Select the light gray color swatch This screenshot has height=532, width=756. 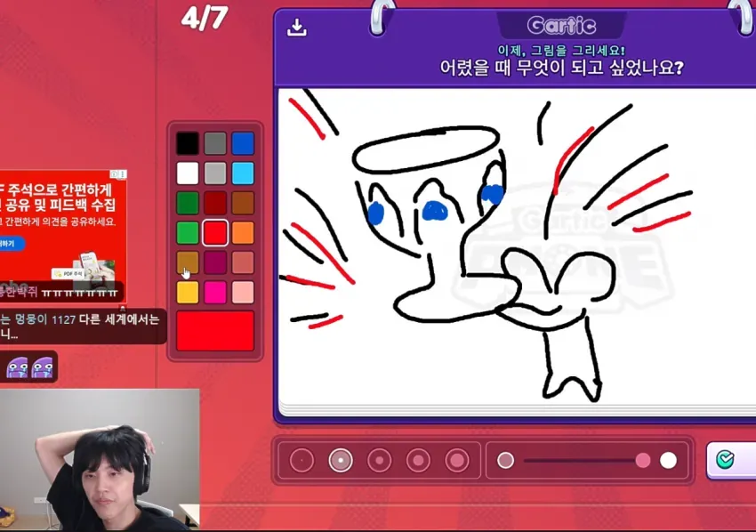(215, 173)
